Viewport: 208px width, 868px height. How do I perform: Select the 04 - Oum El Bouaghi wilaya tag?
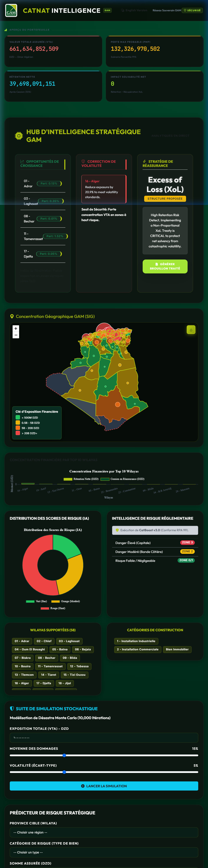30,649
